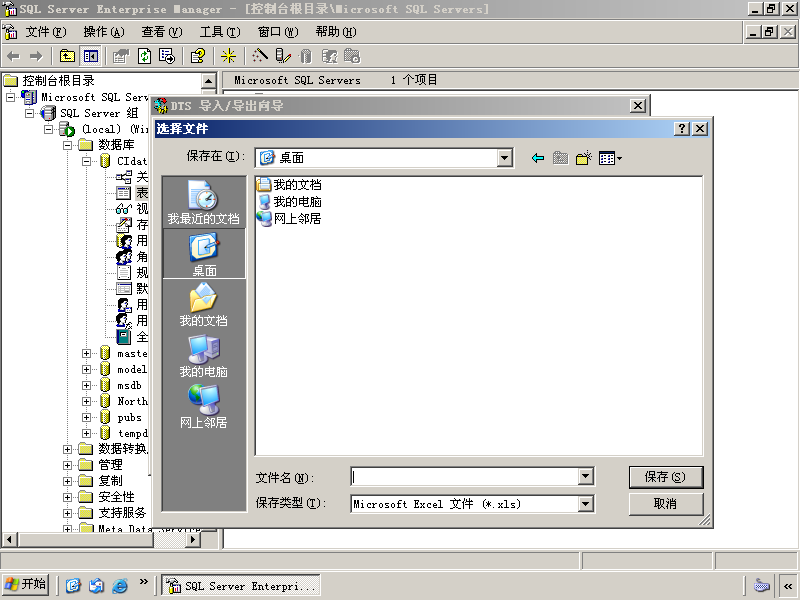
Task: Click the Help toolbar icon
Action: [x=198, y=56]
